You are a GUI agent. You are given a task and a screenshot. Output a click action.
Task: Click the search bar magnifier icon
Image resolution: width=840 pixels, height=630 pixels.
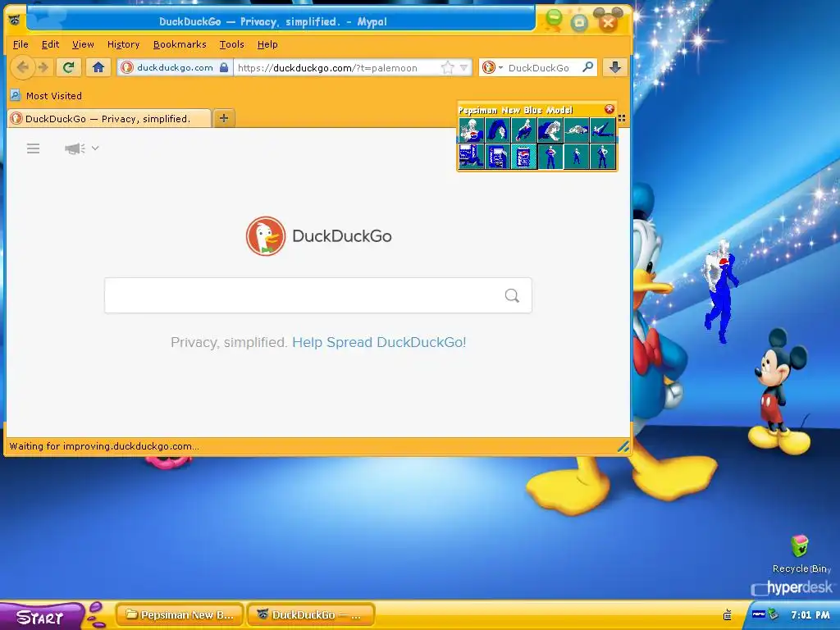coord(587,67)
